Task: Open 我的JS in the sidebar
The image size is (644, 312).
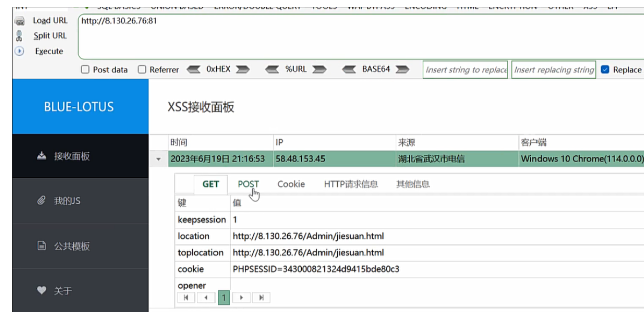Action: coord(80,201)
